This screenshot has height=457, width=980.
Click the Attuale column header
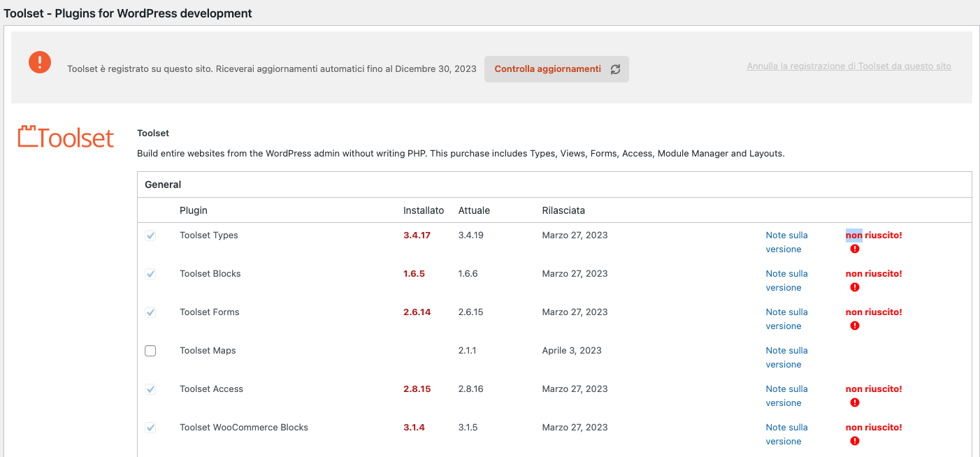pos(474,210)
